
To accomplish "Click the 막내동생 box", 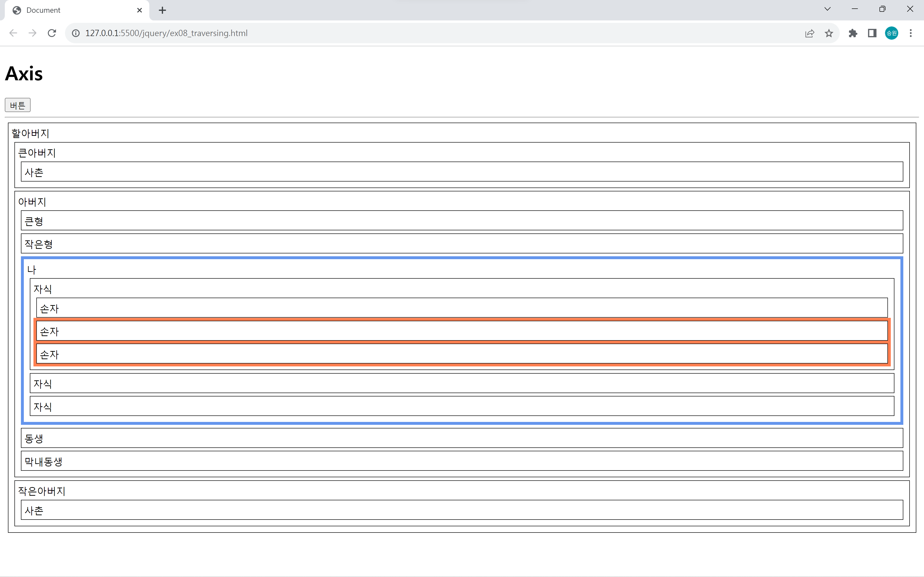I will pyautogui.click(x=462, y=461).
